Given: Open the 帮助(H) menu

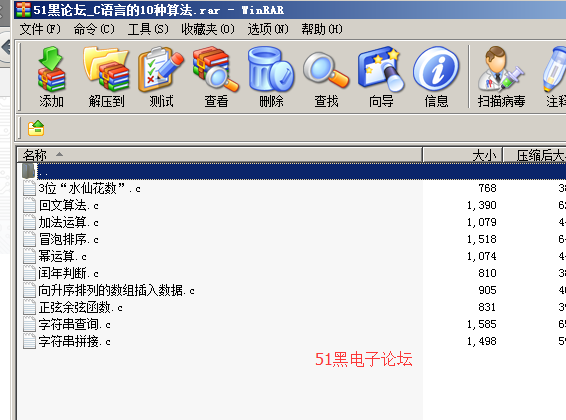Looking at the screenshot, I should (x=322, y=29).
